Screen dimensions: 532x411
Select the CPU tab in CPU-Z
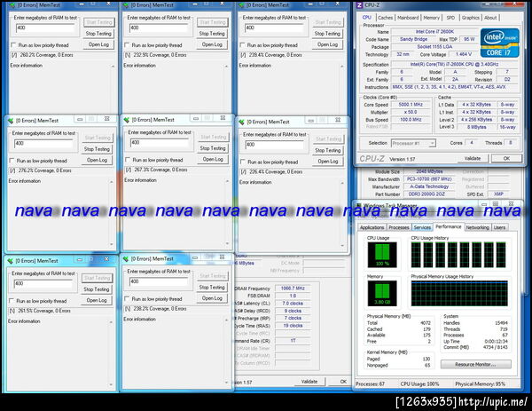click(367, 18)
